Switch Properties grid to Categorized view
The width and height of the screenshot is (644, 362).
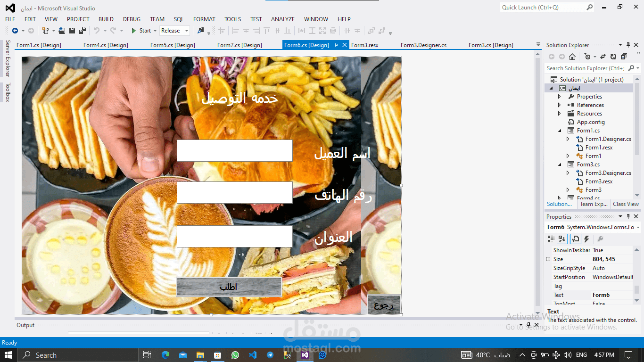tap(551, 239)
